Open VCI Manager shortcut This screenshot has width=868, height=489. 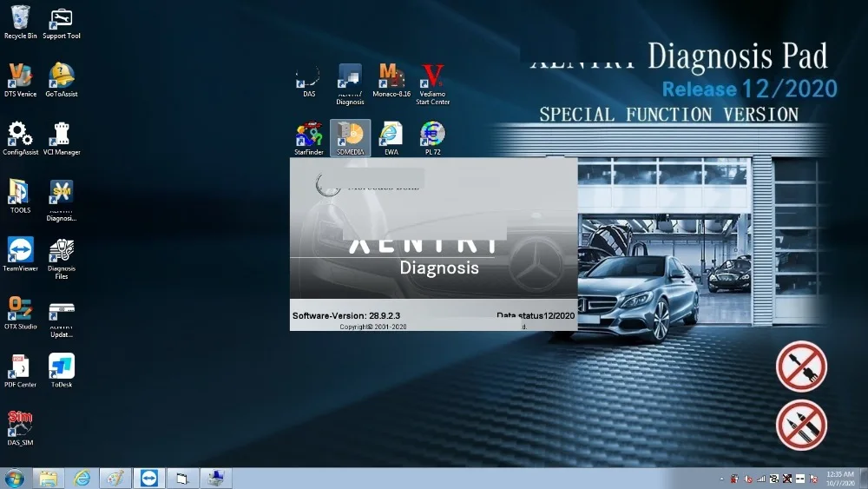62,135
